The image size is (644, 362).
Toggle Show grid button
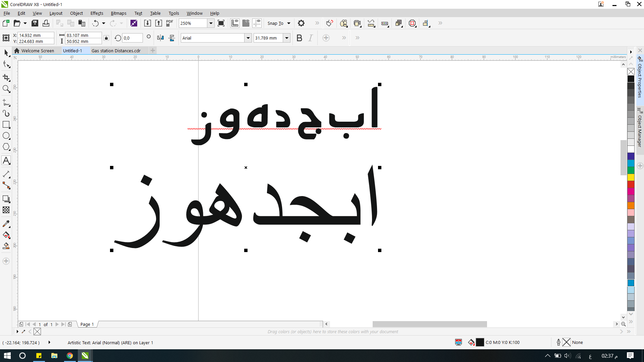pyautogui.click(x=246, y=23)
